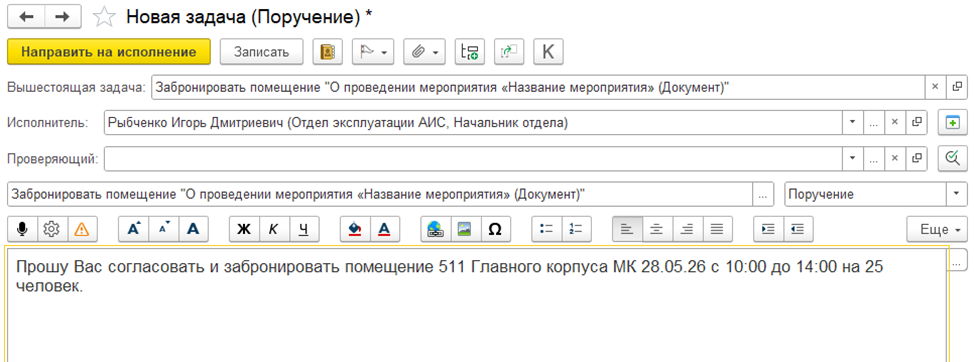The height and width of the screenshot is (362, 974).
Task: Click Направить на исполнение button
Action: click(109, 52)
